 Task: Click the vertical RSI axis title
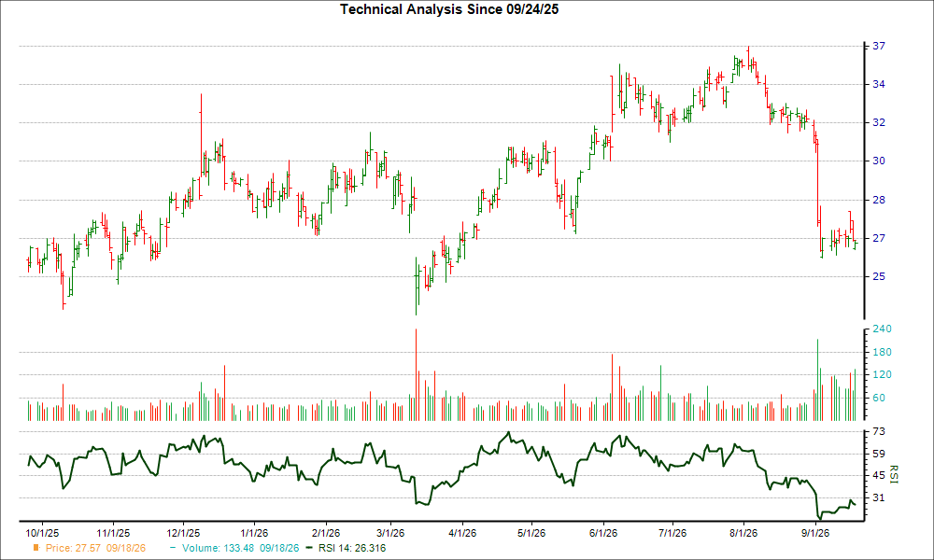[x=894, y=474]
